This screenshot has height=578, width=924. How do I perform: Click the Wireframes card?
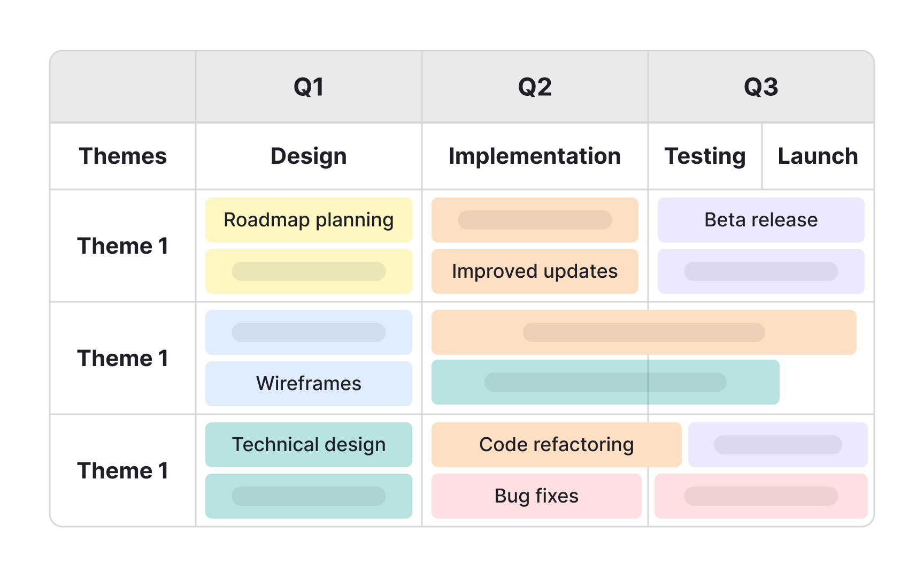(309, 384)
